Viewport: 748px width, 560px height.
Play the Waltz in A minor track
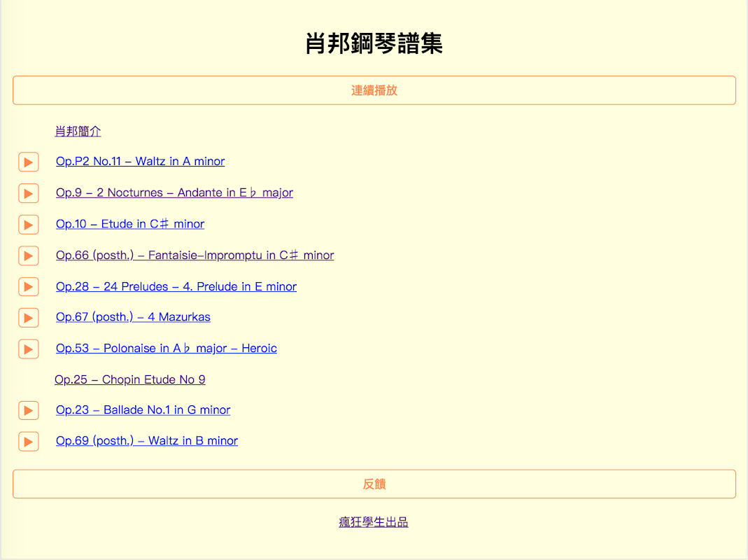pos(29,162)
